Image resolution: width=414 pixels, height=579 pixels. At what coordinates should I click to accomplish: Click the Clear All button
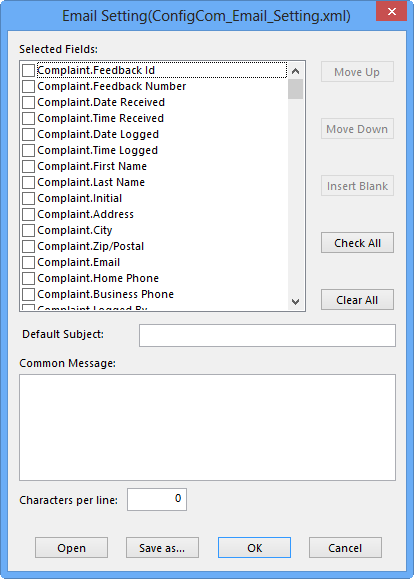tap(357, 300)
